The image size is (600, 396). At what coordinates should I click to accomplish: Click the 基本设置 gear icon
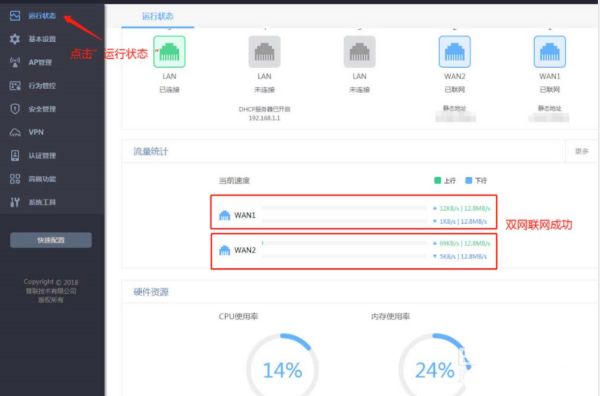pos(15,39)
